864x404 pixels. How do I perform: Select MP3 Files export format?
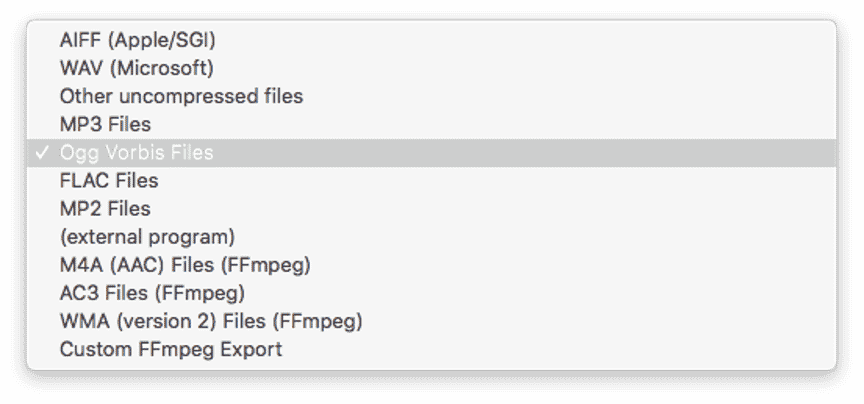(x=105, y=125)
